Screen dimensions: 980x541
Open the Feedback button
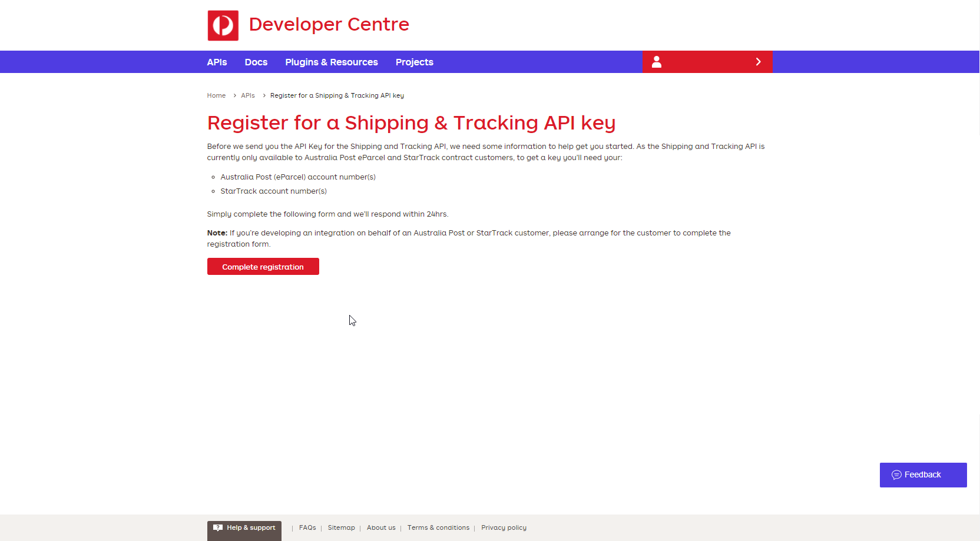(923, 475)
